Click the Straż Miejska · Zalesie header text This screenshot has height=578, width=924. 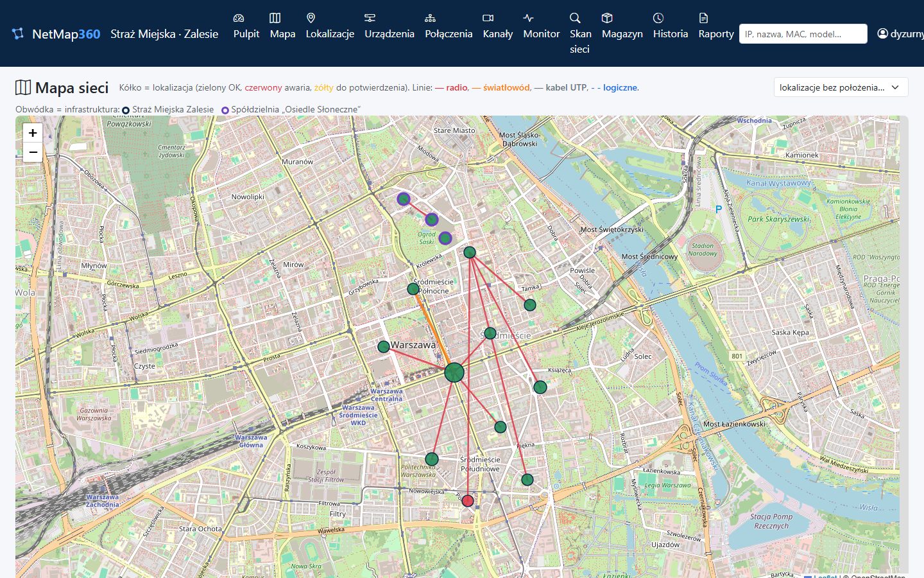(164, 33)
